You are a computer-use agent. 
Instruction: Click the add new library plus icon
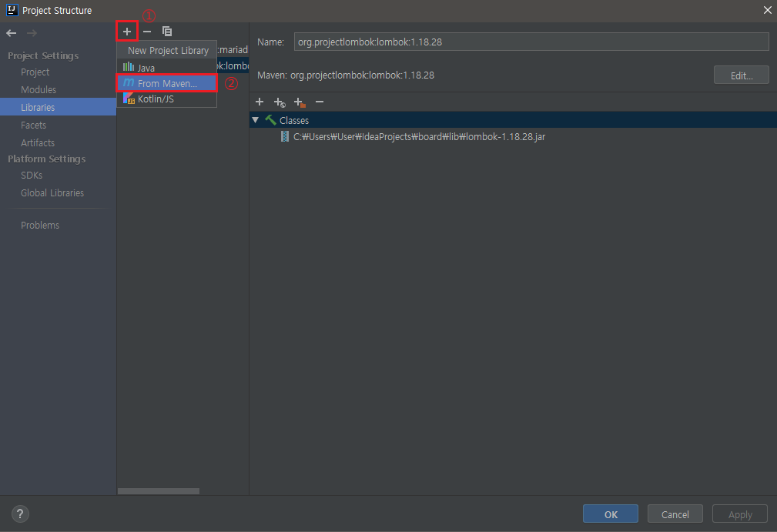point(126,31)
